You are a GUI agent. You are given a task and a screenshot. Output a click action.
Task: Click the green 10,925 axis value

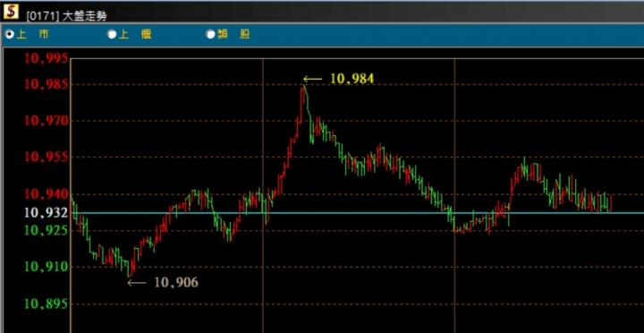point(46,230)
